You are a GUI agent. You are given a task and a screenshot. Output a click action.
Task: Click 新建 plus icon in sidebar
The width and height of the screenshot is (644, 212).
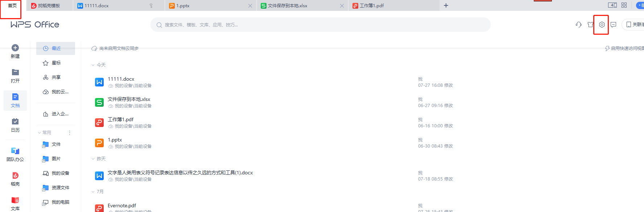[15, 48]
